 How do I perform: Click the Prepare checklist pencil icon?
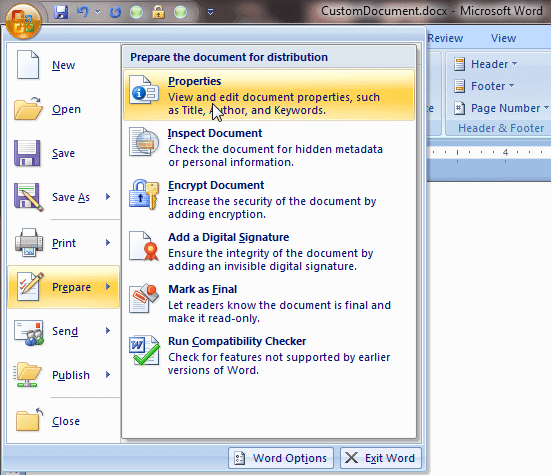tap(31, 286)
